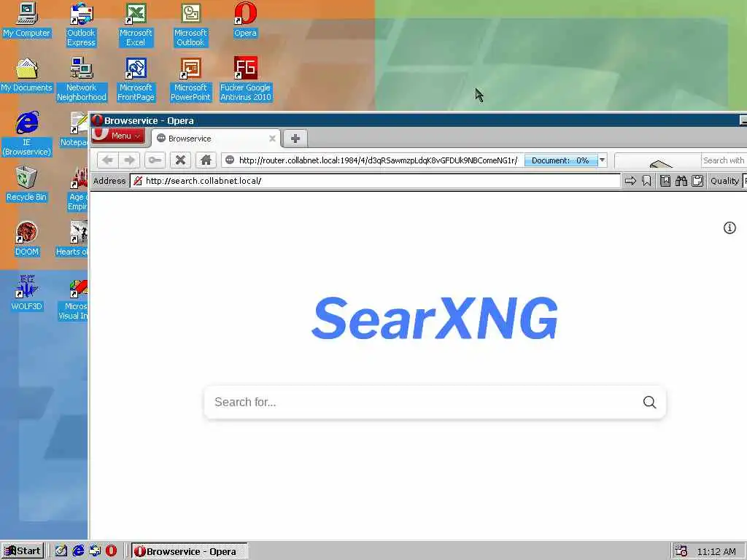747x560 pixels.
Task: Open the Windows Start menu
Action: point(23,551)
